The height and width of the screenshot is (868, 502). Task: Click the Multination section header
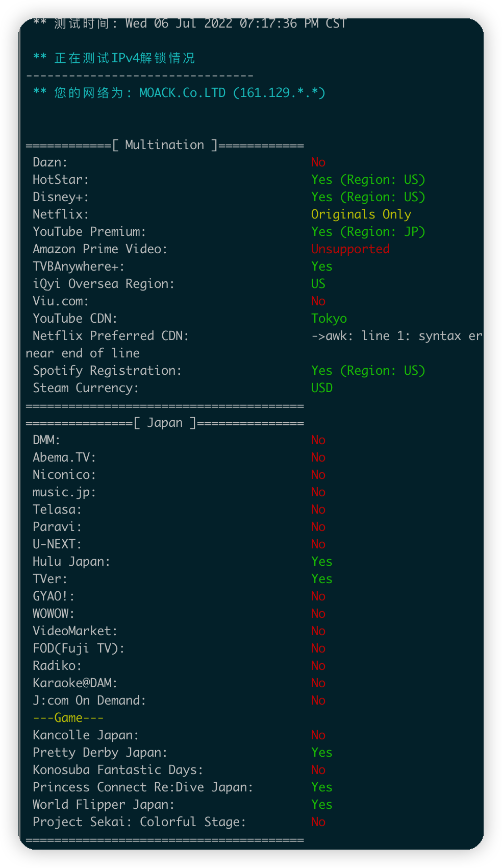[164, 145]
